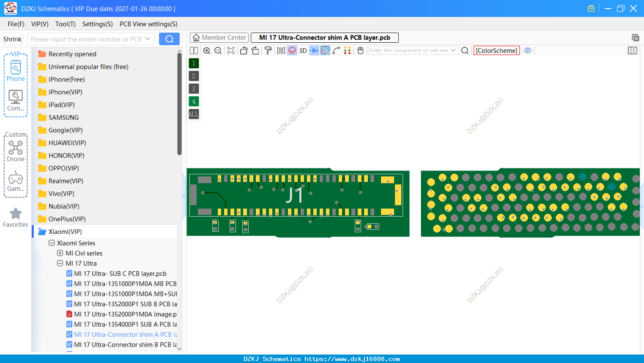644x363 pixels.
Task: Open the colored dots pad tool
Action: 348,50
